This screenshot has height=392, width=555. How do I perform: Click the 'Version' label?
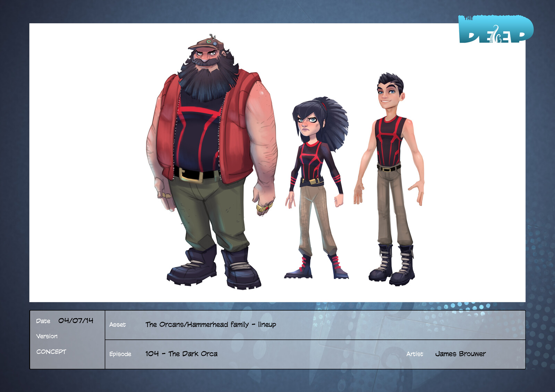coord(47,336)
